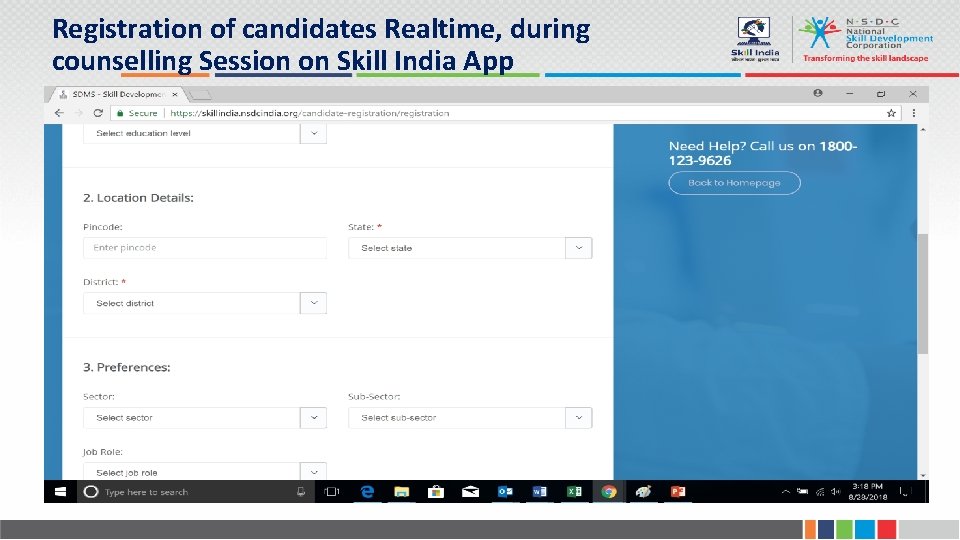This screenshot has width=960, height=540.
Task: Open Task View in taskbar
Action: pyautogui.click(x=332, y=492)
